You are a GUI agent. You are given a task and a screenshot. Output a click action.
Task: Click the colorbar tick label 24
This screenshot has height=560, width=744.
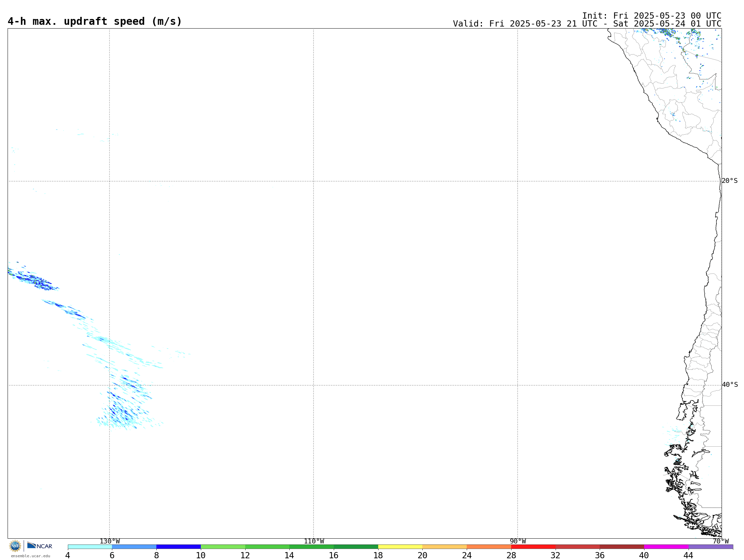(467, 556)
